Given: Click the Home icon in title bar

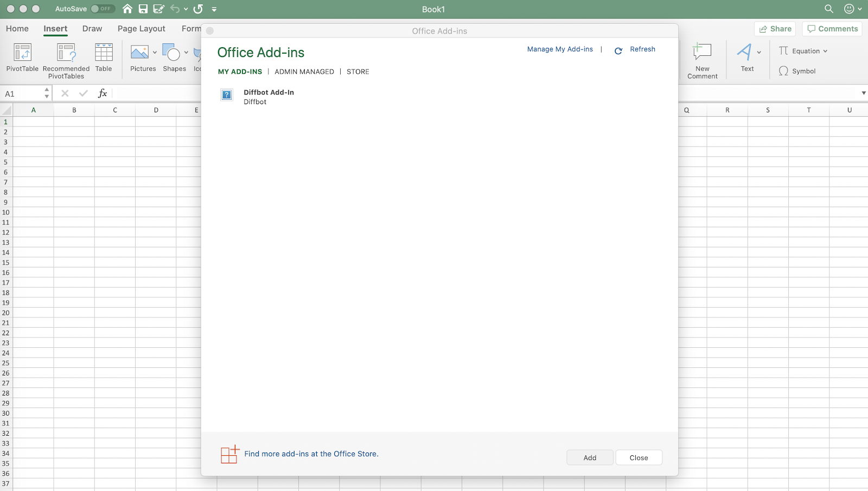Looking at the screenshot, I should coord(127,9).
